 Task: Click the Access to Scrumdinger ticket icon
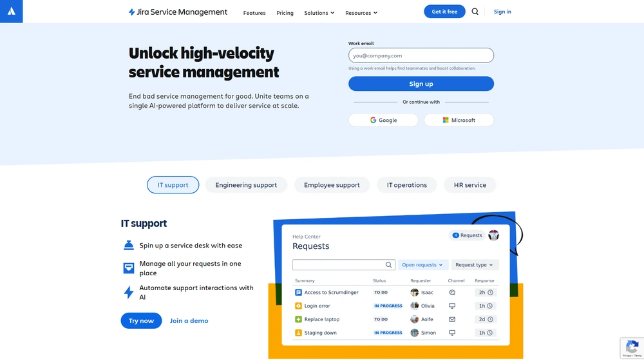tap(298, 292)
